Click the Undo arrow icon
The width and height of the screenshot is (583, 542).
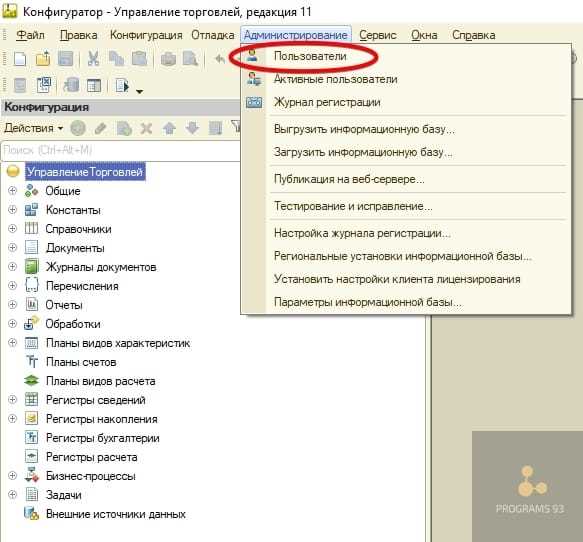click(220, 59)
